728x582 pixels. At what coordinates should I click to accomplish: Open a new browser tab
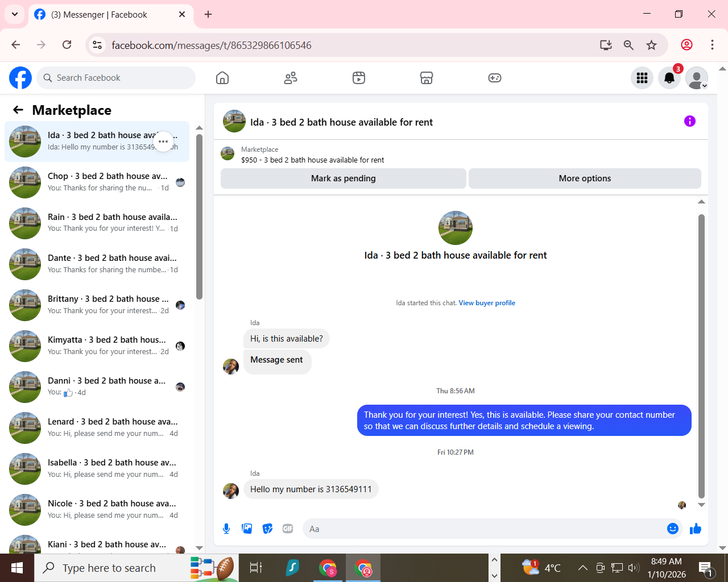coord(208,14)
